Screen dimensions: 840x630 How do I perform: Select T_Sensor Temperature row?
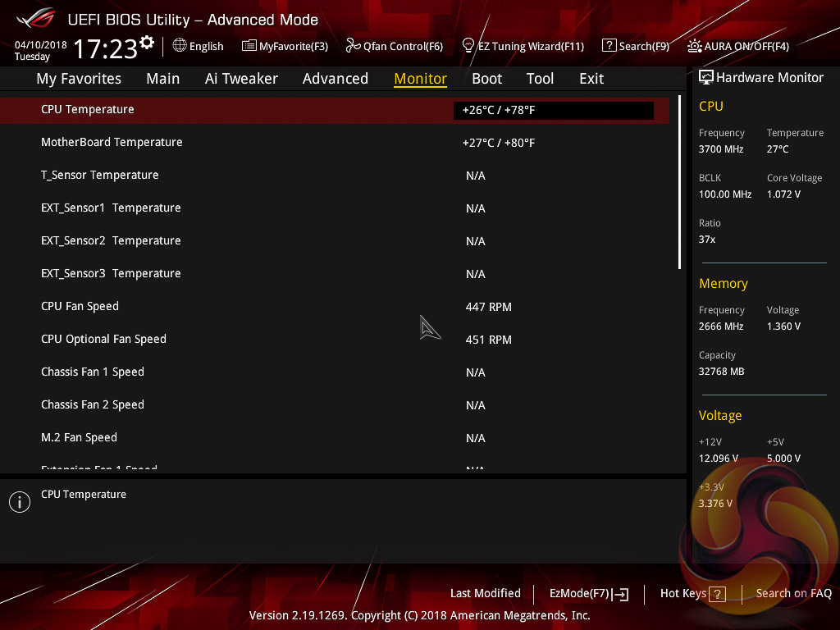pyautogui.click(x=335, y=176)
